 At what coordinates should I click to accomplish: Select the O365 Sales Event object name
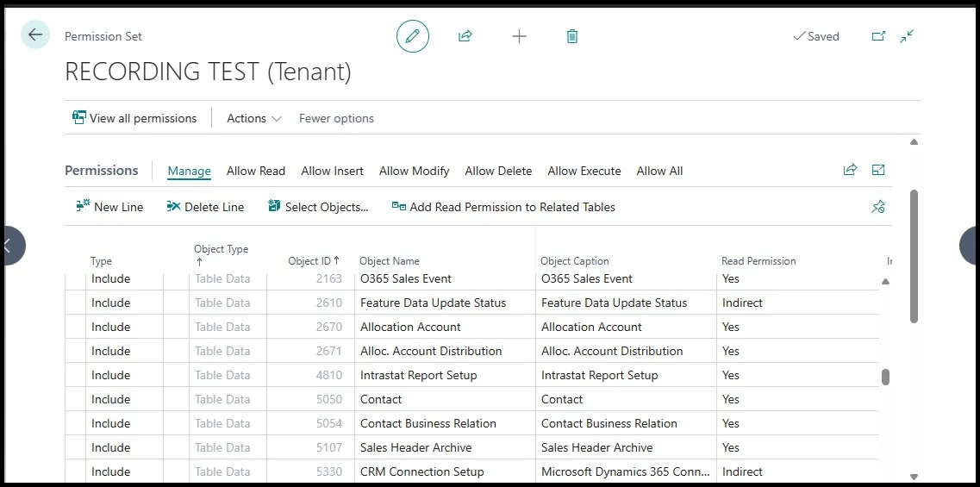point(406,278)
